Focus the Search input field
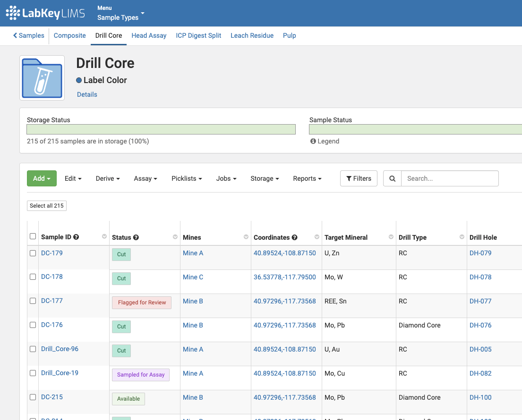This screenshot has height=420, width=522. (450, 178)
